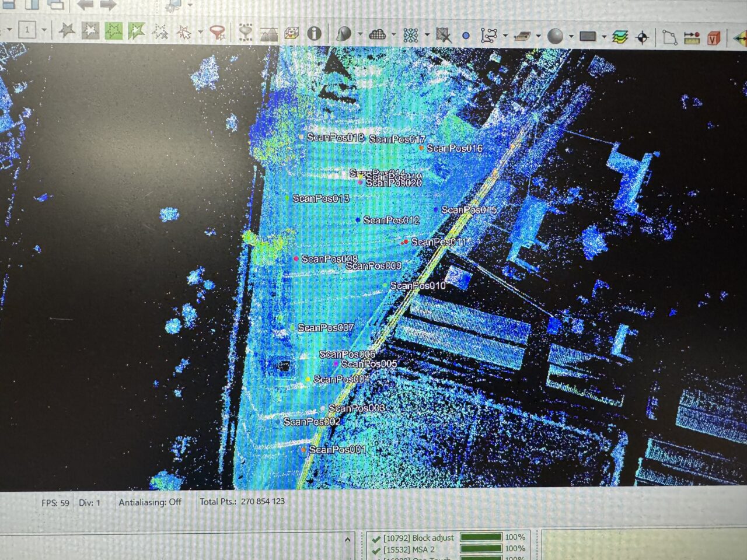Screen dimensions: 747x560
Task: Expand dropdown beside cone sphere icon
Action: pyautogui.click(x=360, y=34)
